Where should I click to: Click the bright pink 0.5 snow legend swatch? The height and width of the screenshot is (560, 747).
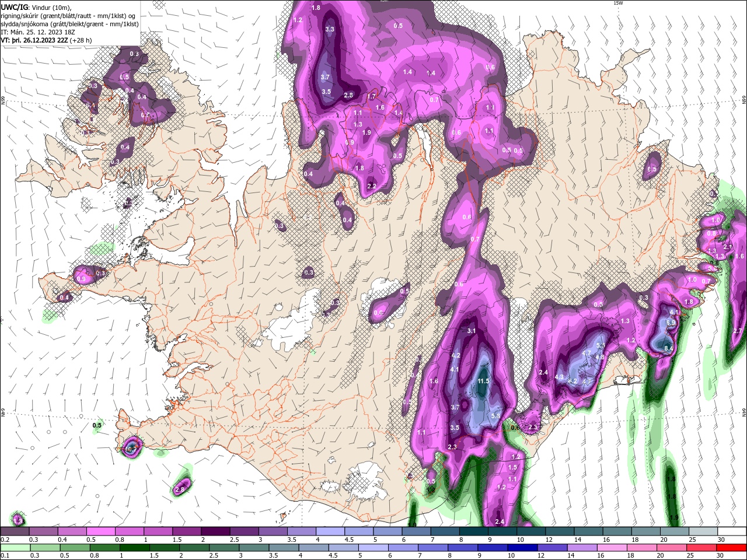(100, 531)
